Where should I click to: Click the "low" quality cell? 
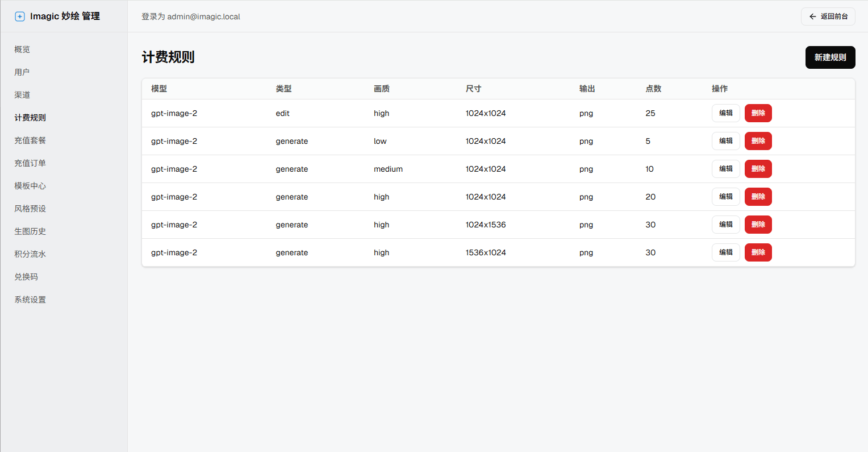(x=380, y=141)
